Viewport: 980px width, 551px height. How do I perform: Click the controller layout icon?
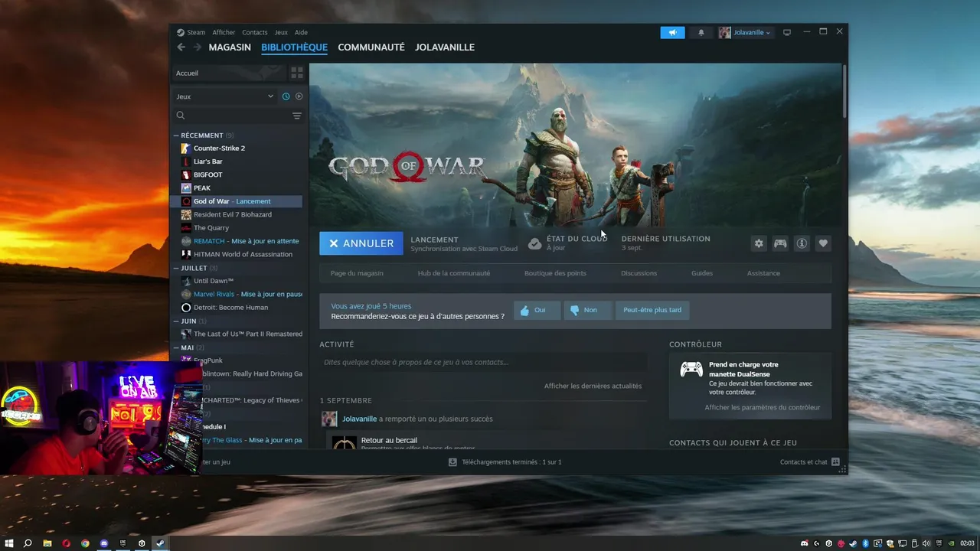coord(780,243)
